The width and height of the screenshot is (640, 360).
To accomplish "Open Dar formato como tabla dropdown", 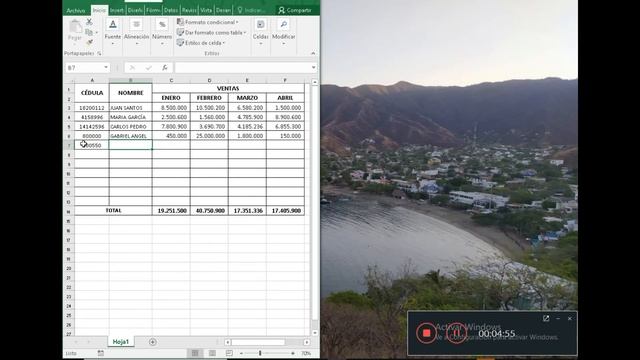I will 211,32.
